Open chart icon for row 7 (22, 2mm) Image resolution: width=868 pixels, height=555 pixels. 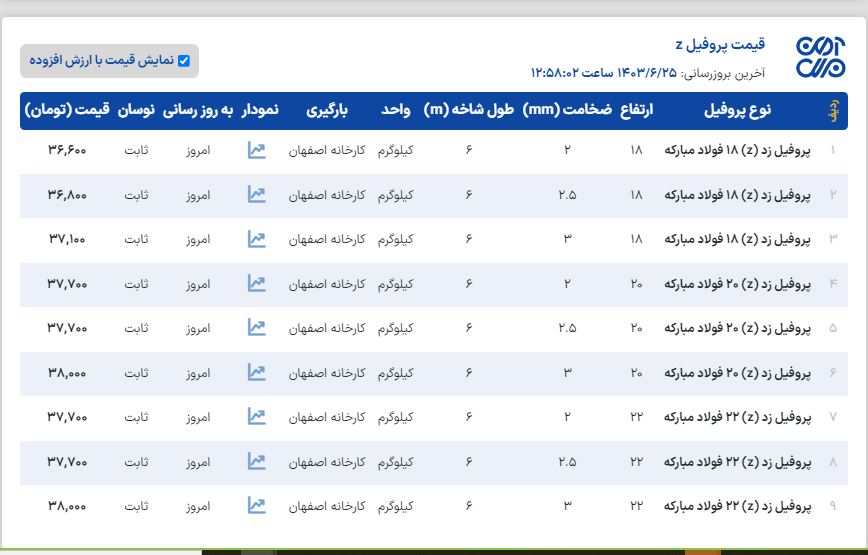click(257, 417)
